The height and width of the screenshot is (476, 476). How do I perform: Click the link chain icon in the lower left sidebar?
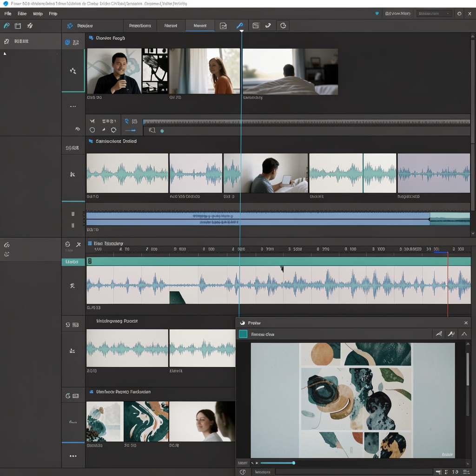coord(7,245)
